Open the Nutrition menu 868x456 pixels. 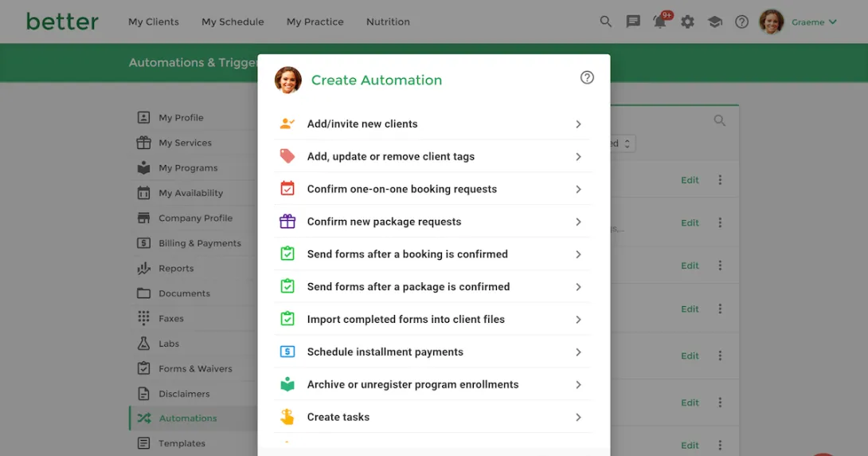click(x=388, y=22)
